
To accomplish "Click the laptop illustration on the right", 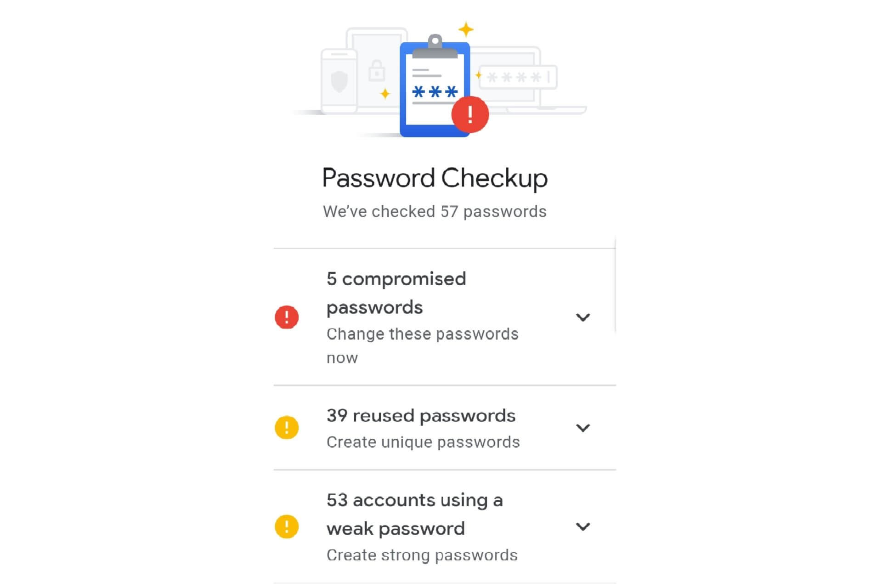I will click(542, 92).
